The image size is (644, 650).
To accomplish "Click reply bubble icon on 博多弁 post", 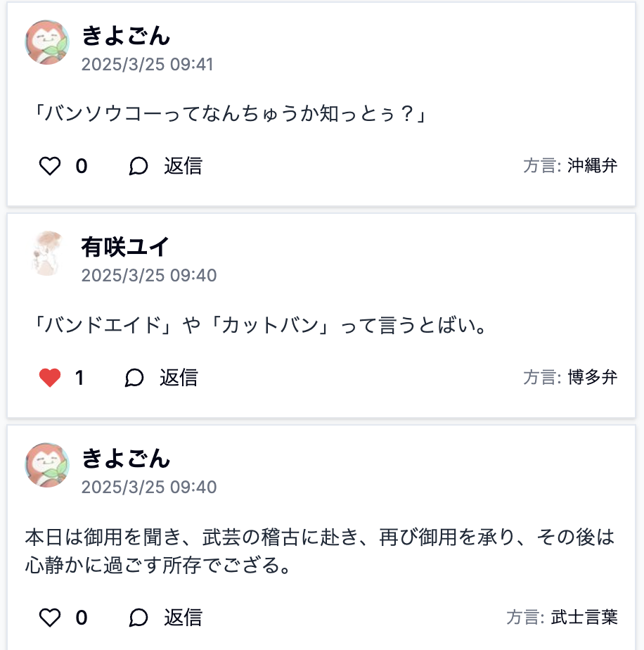I will coord(134,378).
